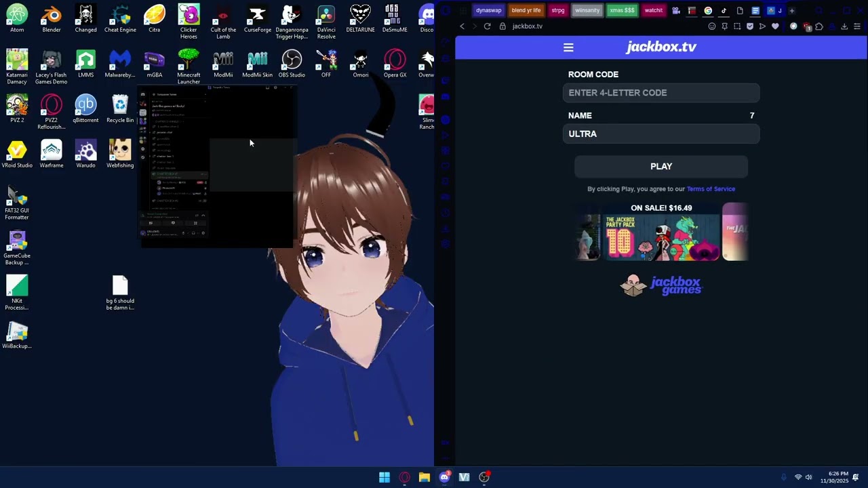Take a snapshot with the toolbar icon
The width and height of the screenshot is (868, 488).
coord(737,26)
